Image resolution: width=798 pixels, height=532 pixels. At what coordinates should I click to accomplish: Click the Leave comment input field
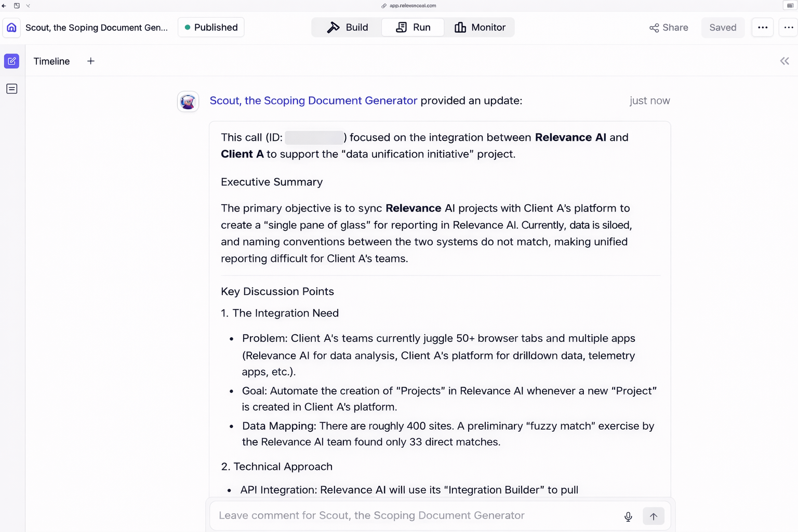coord(416,515)
